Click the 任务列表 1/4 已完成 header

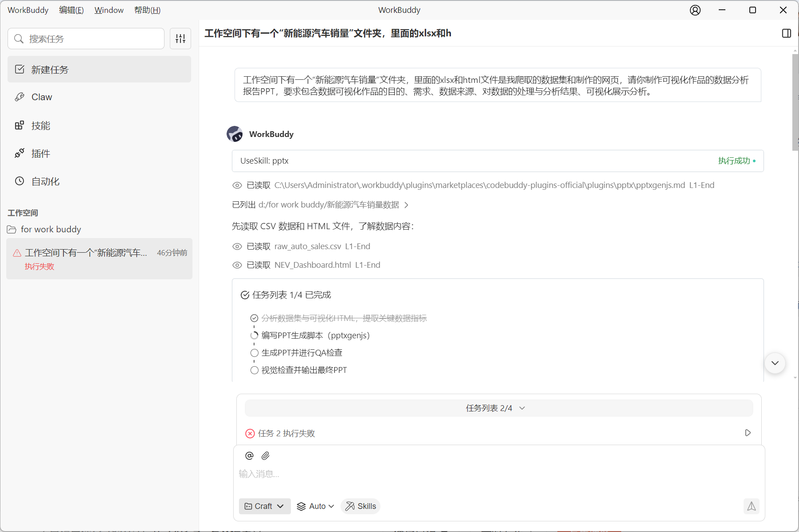click(x=291, y=295)
